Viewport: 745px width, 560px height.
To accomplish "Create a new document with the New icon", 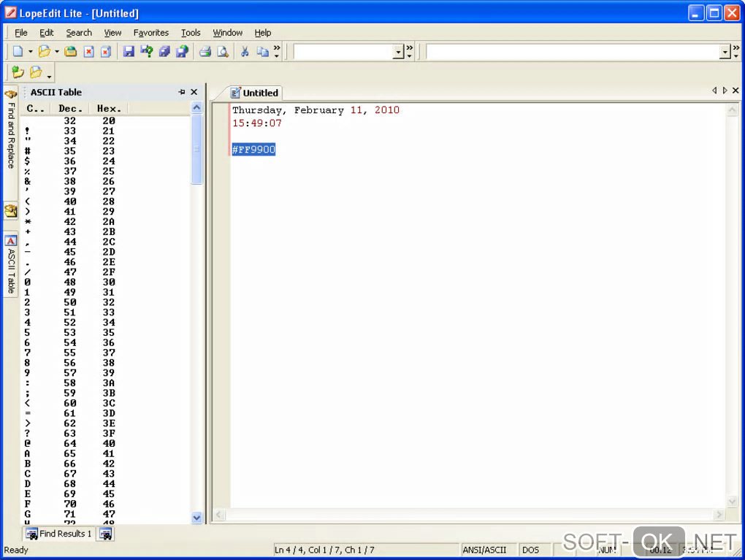I will (18, 51).
